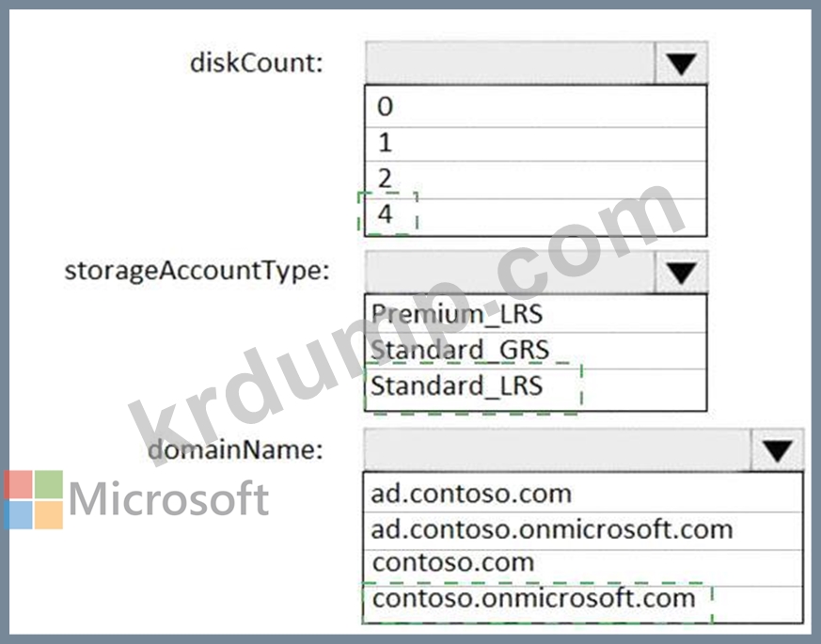Image resolution: width=821 pixels, height=644 pixels.
Task: Click the Microsoft wordmark text
Action: [x=168, y=498]
